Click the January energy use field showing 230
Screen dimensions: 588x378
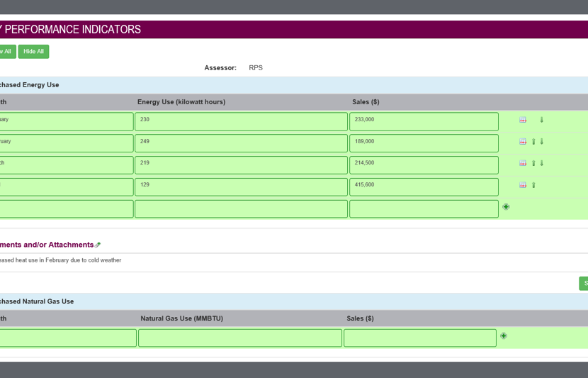click(241, 121)
